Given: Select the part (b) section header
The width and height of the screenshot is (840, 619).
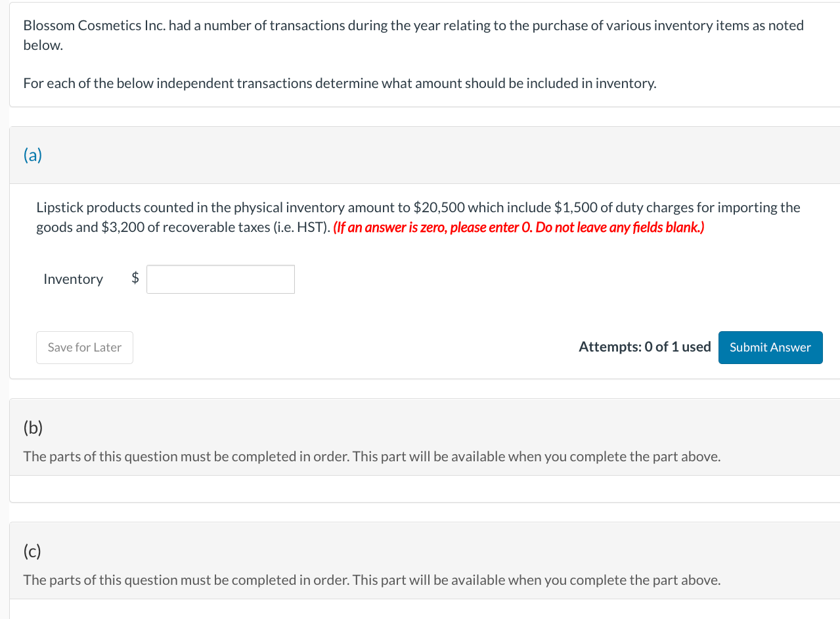Looking at the screenshot, I should click(x=420, y=427).
